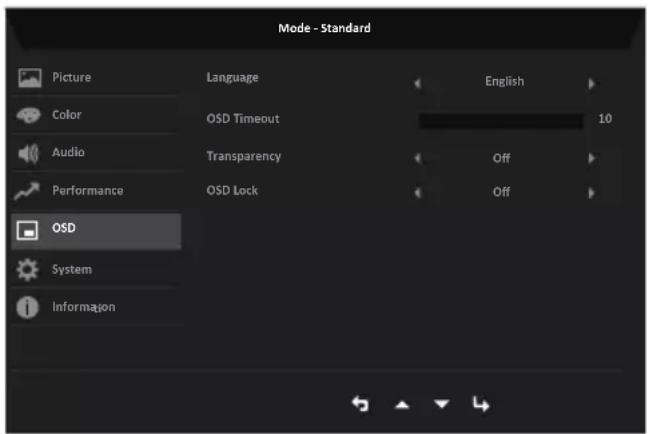Click the Audio speaker icon
The width and height of the screenshot is (648, 434).
(29, 153)
